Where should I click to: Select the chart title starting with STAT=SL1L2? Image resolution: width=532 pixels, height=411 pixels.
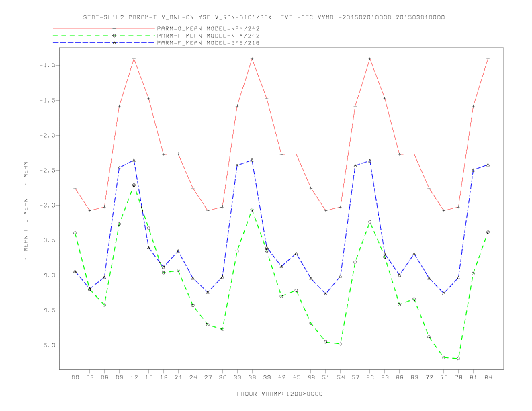click(x=263, y=17)
